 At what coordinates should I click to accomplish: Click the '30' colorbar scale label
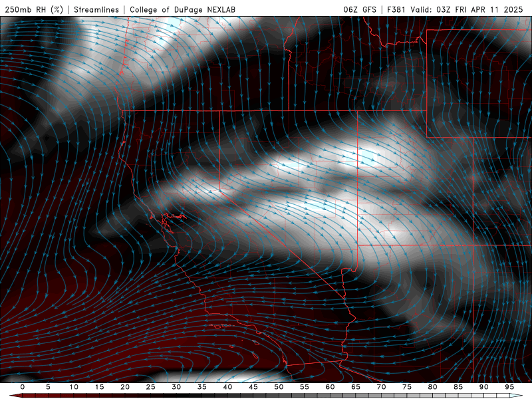click(176, 387)
